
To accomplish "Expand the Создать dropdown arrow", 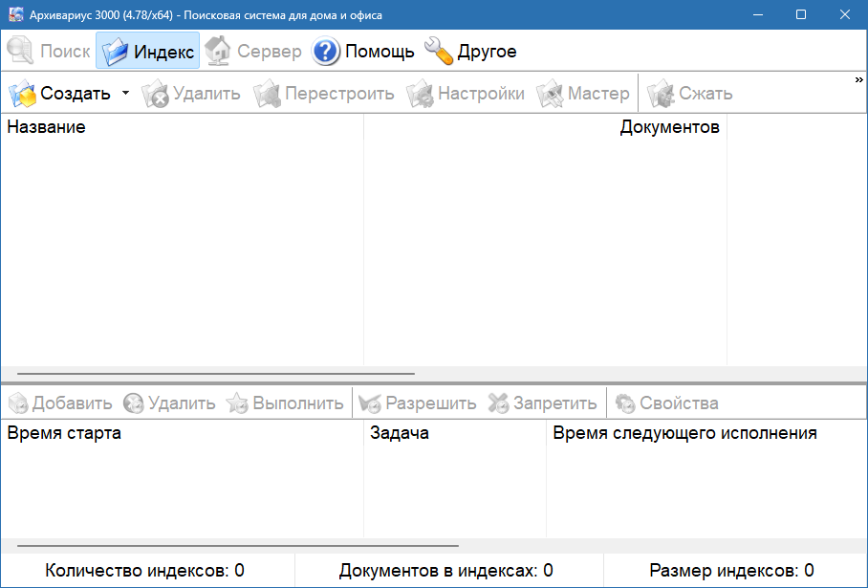I will pos(125,93).
